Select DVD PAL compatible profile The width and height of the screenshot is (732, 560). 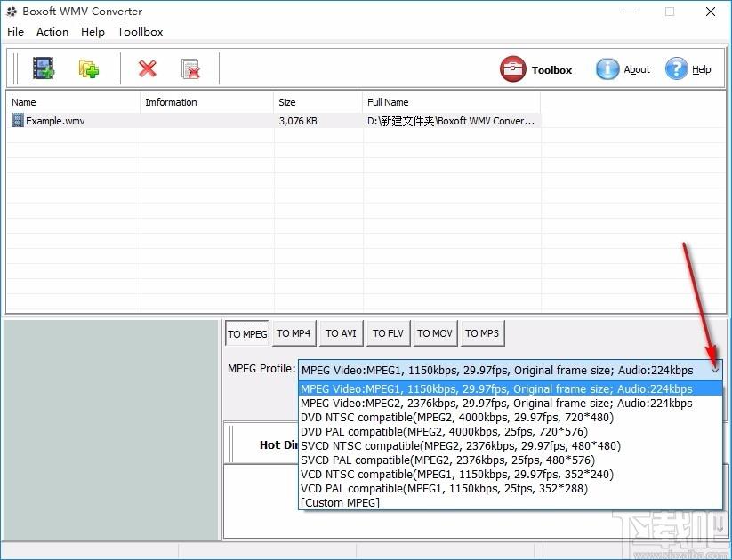[x=511, y=432]
